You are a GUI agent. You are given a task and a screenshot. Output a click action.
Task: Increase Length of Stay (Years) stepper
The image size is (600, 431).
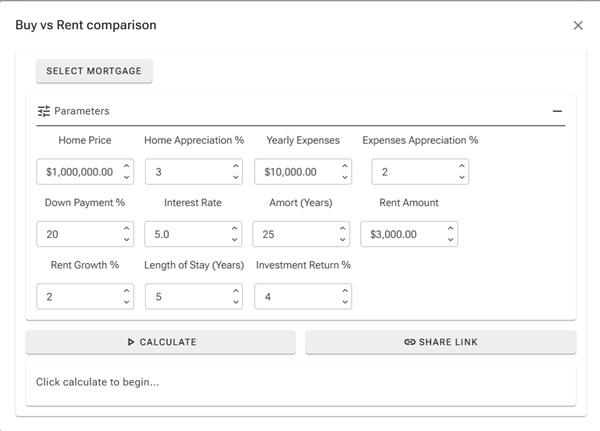[235, 291]
